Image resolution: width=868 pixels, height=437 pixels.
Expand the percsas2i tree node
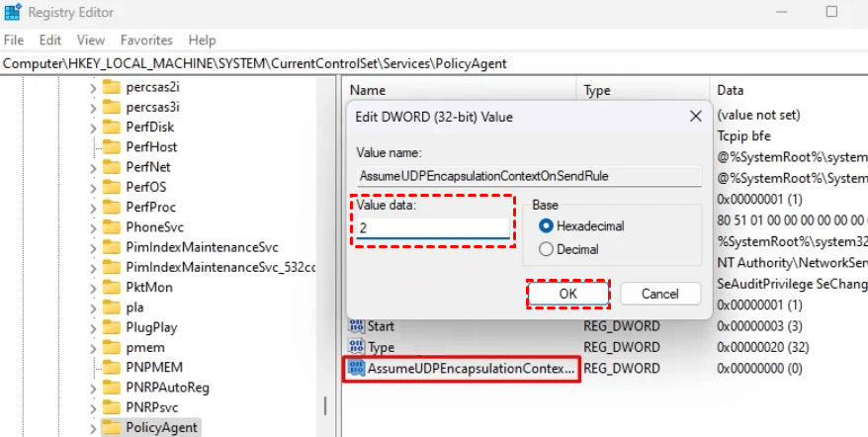pyautogui.click(x=93, y=88)
